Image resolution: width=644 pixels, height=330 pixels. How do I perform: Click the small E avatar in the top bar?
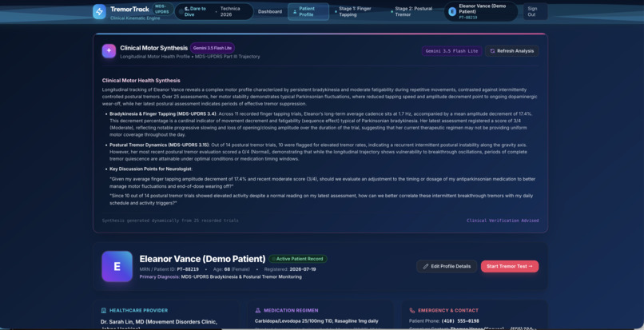click(452, 11)
